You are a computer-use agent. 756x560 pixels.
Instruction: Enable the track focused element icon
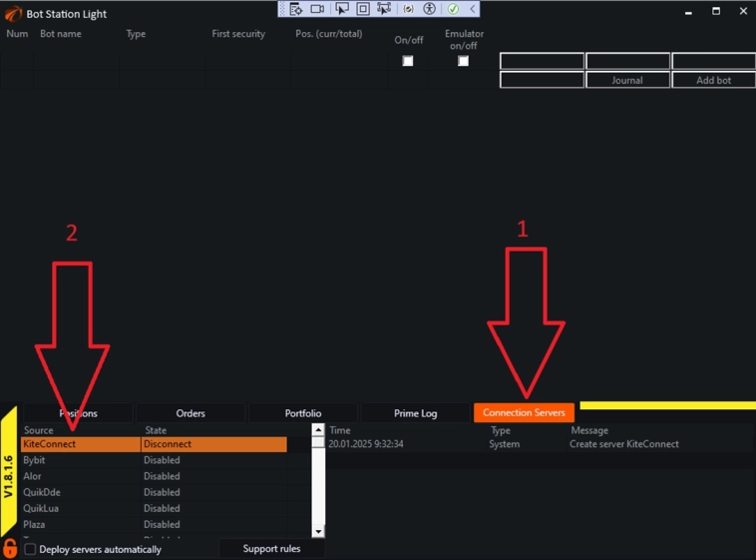[384, 9]
